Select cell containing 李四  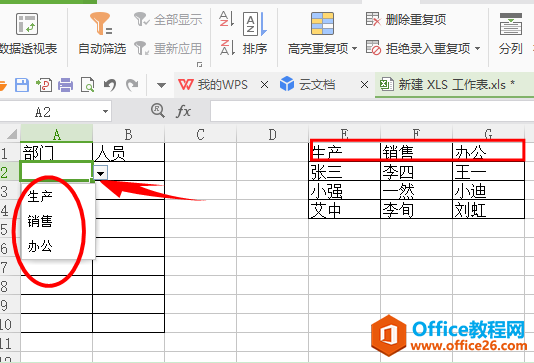pyautogui.click(x=416, y=171)
